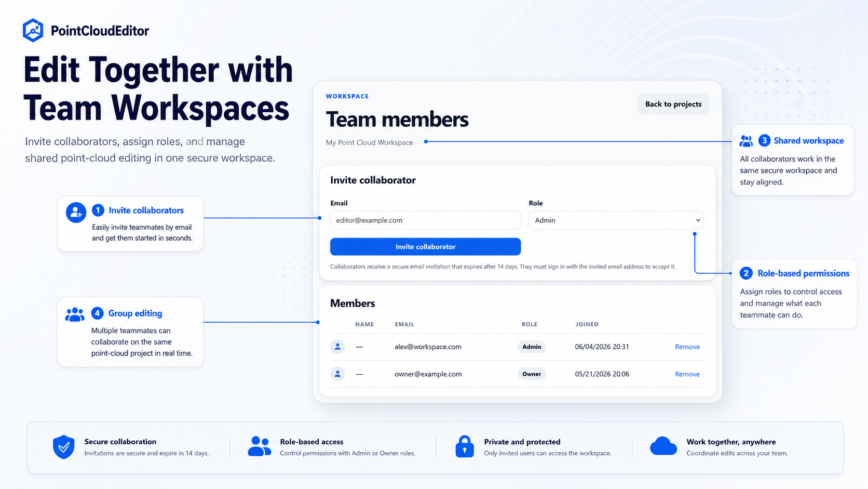Focus the Email input field
Screen dimensions: 868x489
coord(425,220)
